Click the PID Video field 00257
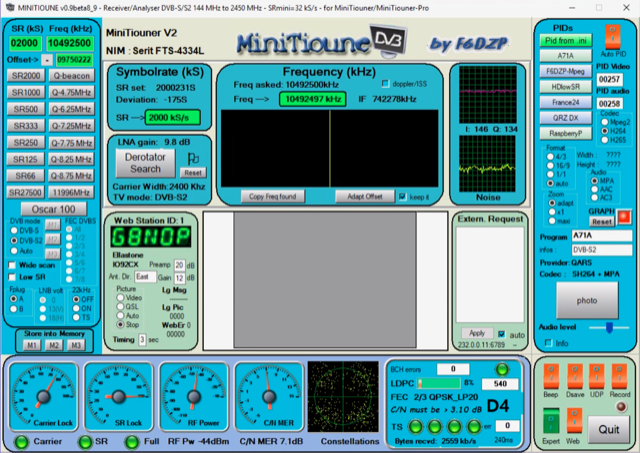Screen dimensions: 640x453 pos(609,79)
